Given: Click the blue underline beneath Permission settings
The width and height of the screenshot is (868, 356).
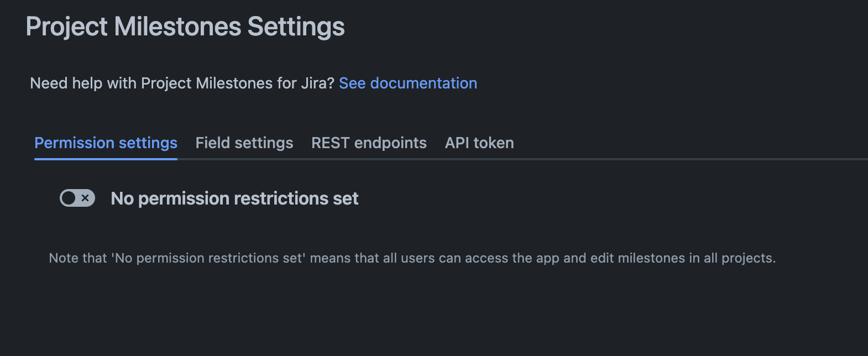Looking at the screenshot, I should (x=106, y=159).
